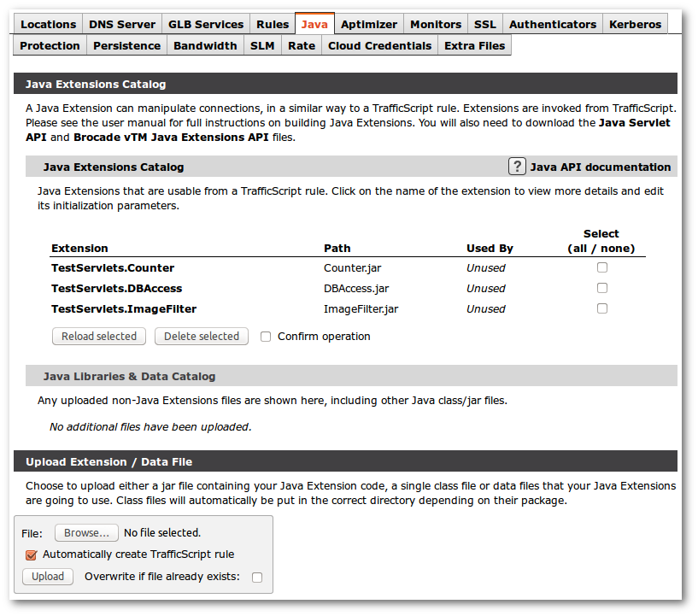
Task: Click the Reload selected button
Action: (99, 337)
